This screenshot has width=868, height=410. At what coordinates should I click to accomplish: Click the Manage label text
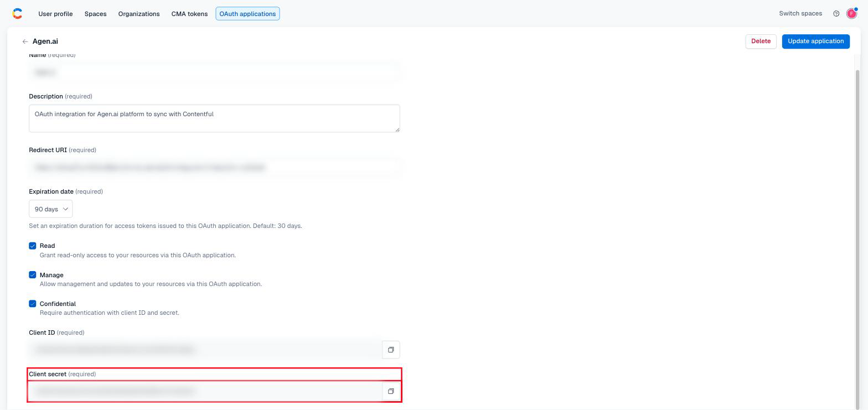51,275
